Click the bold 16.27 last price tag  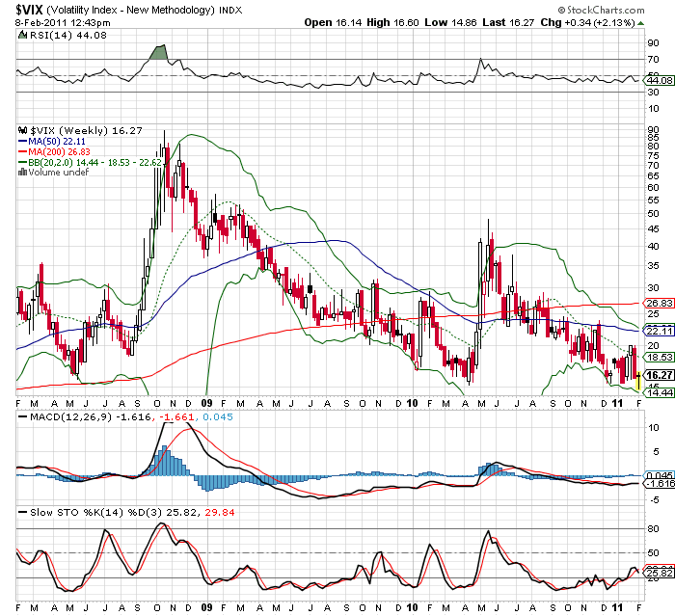click(x=660, y=375)
